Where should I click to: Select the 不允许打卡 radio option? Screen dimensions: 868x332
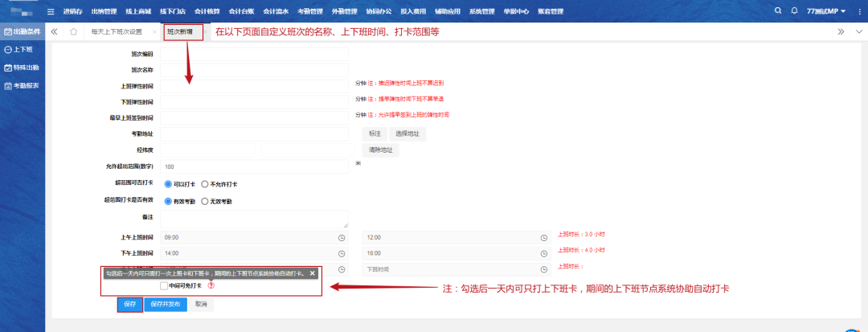[205, 183]
